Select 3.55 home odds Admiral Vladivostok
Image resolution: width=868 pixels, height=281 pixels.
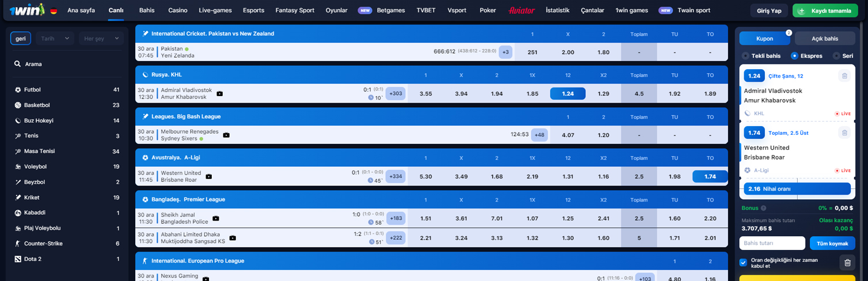click(425, 94)
